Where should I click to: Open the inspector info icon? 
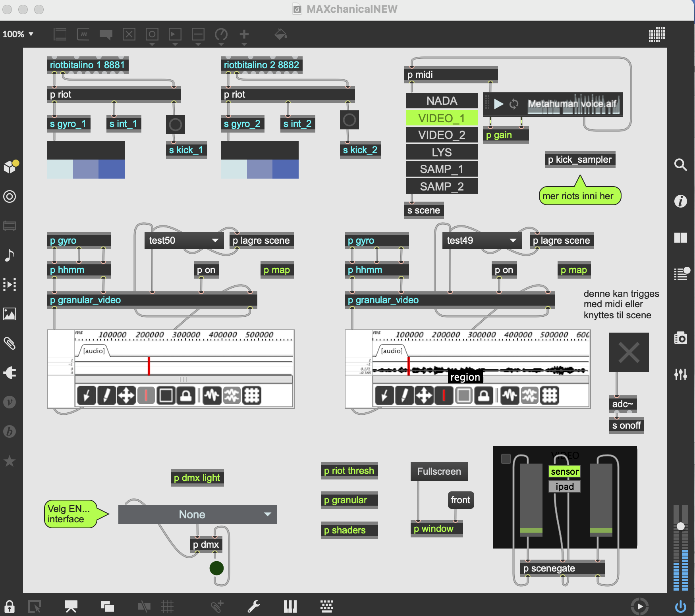[x=680, y=201]
